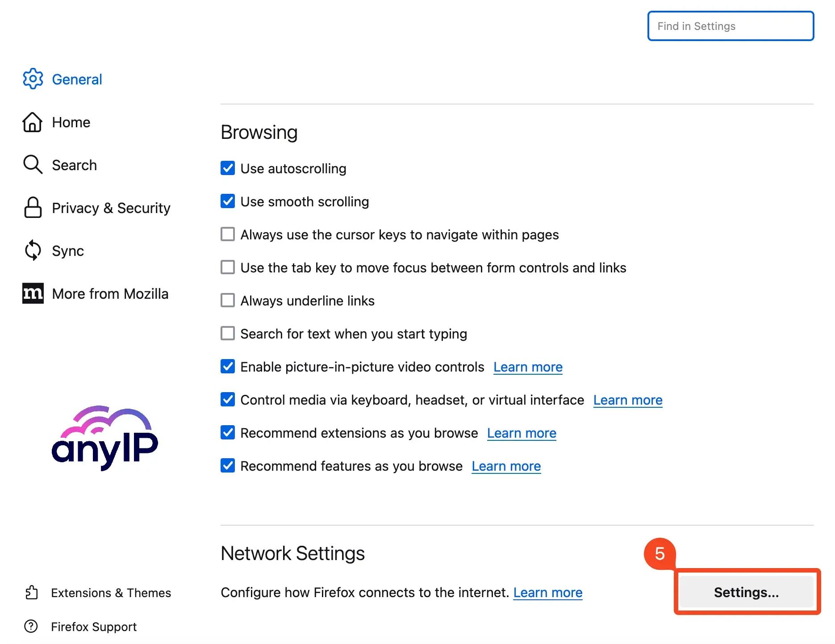
Task: Open Search settings via magnifying glass icon
Action: pyautogui.click(x=32, y=165)
